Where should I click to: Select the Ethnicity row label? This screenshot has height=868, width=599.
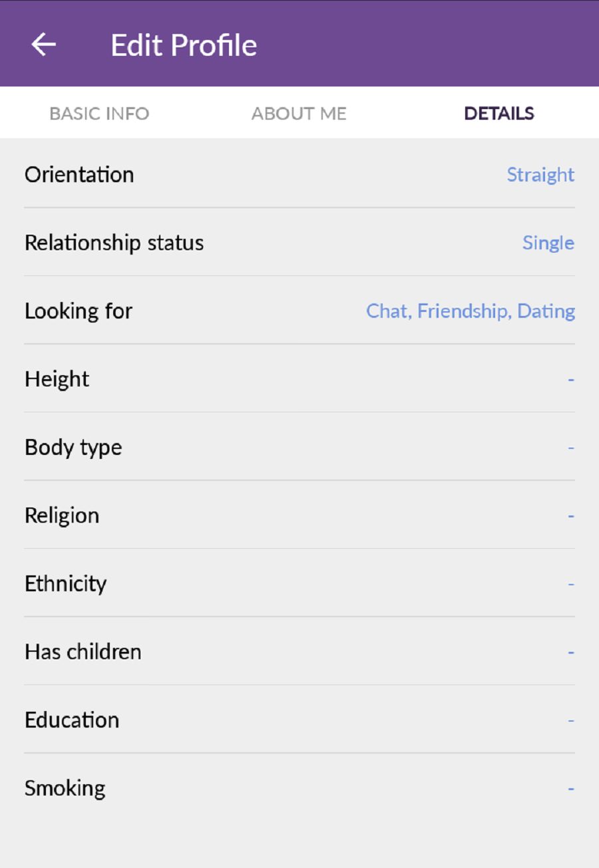pyautogui.click(x=65, y=584)
